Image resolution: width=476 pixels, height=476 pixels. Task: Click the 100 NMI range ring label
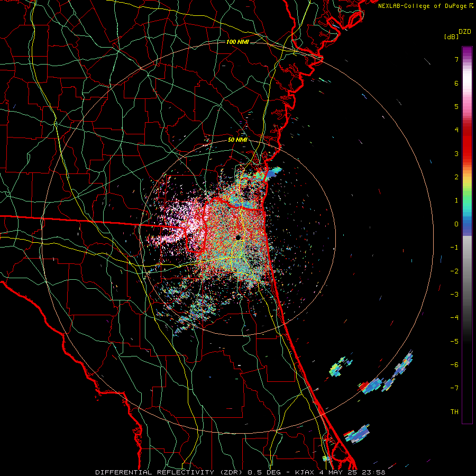point(237,42)
